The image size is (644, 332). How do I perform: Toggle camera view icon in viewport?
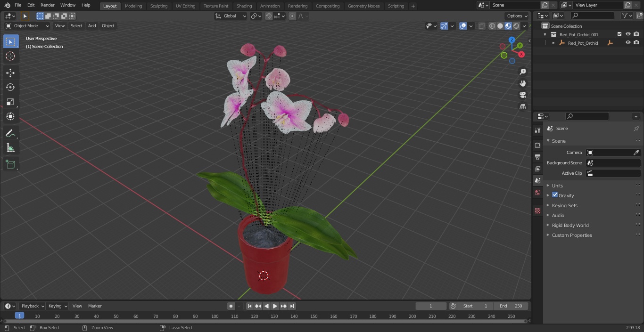[523, 95]
